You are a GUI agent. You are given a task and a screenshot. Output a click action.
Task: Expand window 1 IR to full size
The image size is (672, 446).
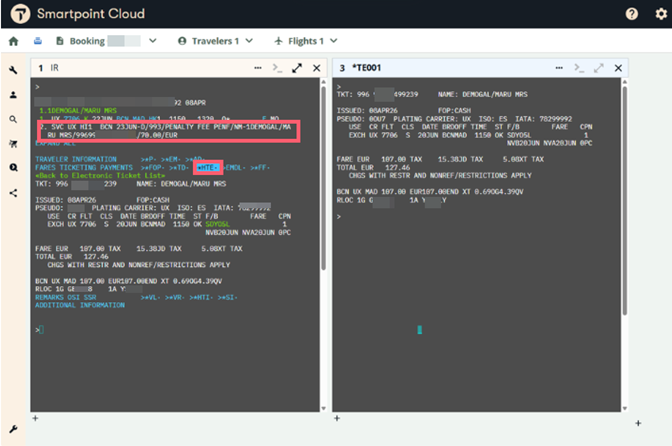297,68
